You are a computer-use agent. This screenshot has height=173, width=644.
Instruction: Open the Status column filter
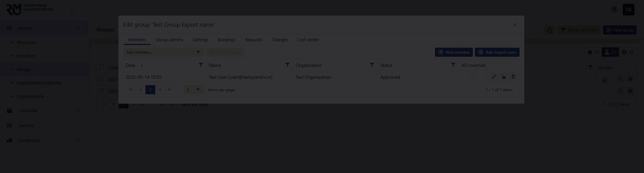point(453,65)
